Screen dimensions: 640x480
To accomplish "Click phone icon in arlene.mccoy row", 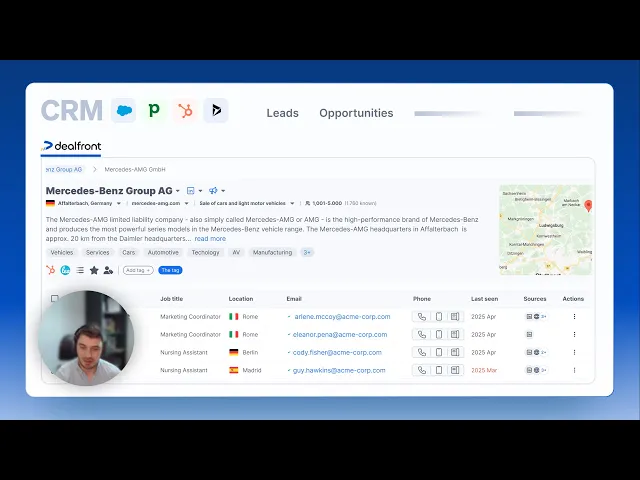I will [422, 317].
